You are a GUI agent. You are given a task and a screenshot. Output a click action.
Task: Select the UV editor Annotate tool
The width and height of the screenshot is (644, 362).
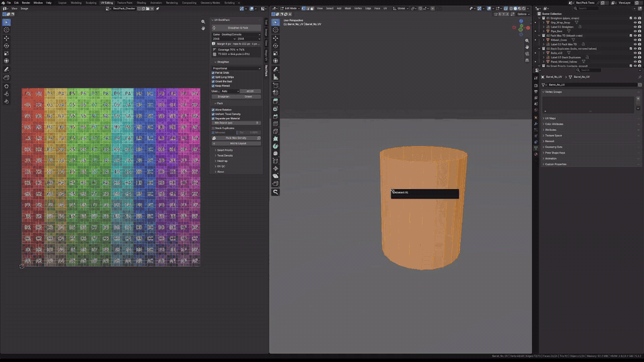(x=6, y=69)
